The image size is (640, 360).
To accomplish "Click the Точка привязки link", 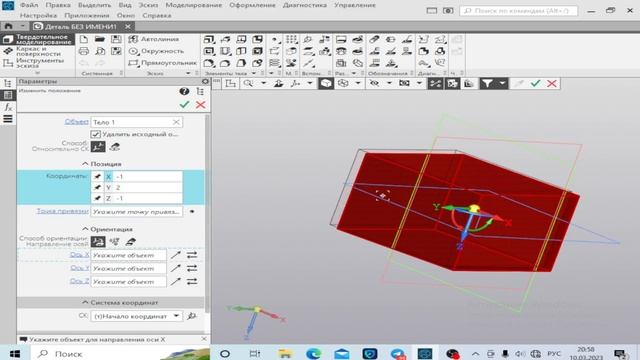I will pyautogui.click(x=62, y=211).
